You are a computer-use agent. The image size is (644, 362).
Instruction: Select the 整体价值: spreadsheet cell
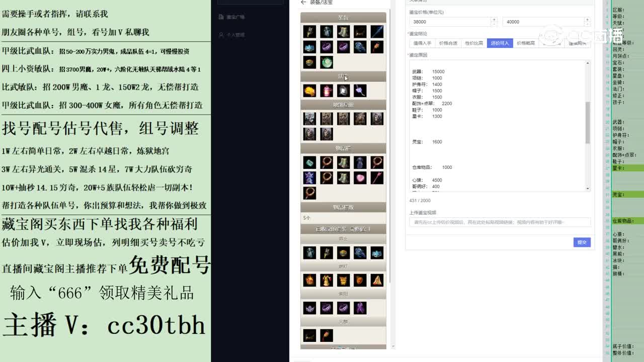coord(627,353)
